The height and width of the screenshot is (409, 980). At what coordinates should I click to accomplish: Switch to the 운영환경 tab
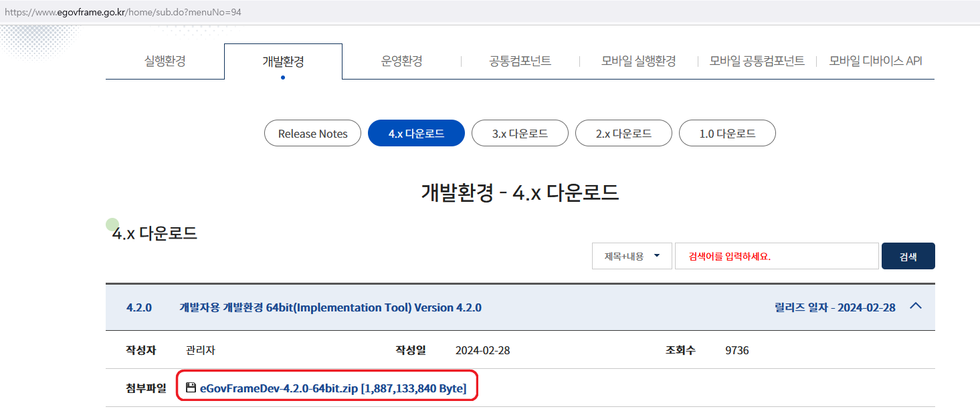(401, 61)
